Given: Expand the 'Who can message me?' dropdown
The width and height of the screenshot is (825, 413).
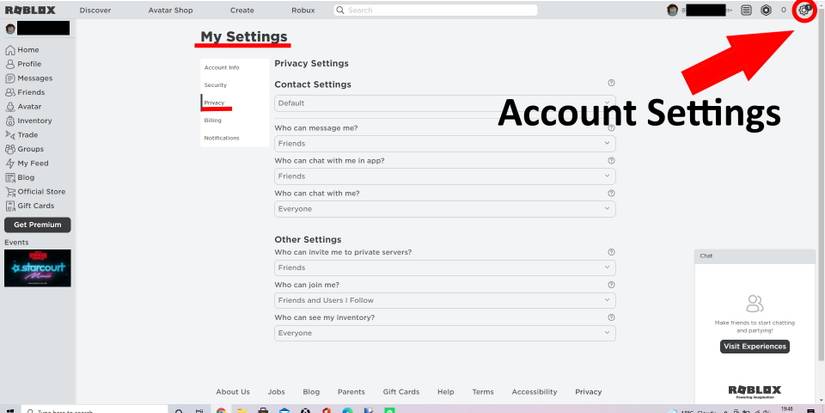Looking at the screenshot, I should click(444, 144).
